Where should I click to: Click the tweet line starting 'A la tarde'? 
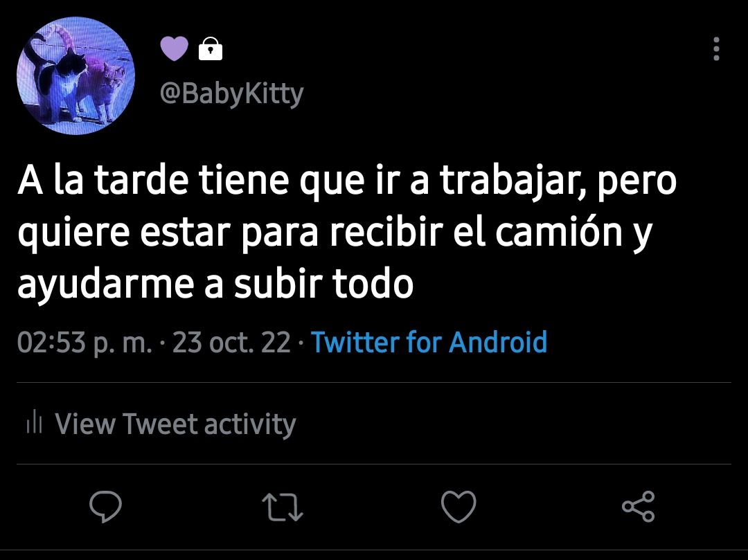[x=347, y=181]
